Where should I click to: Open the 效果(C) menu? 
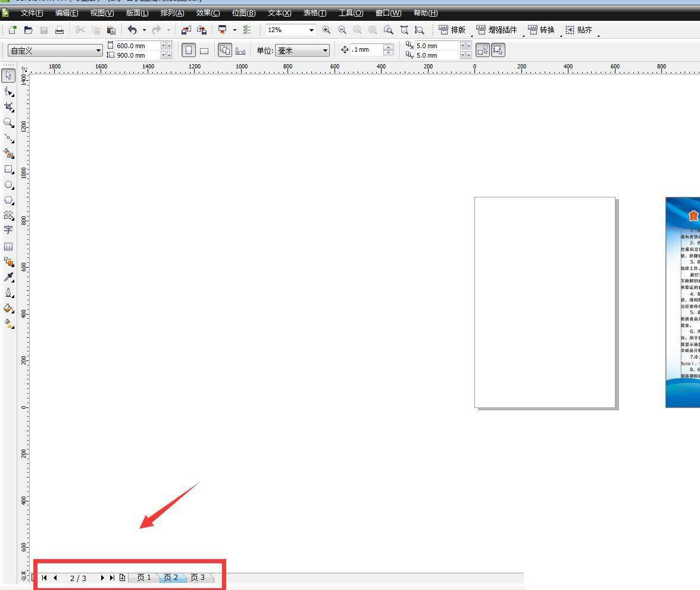click(208, 13)
